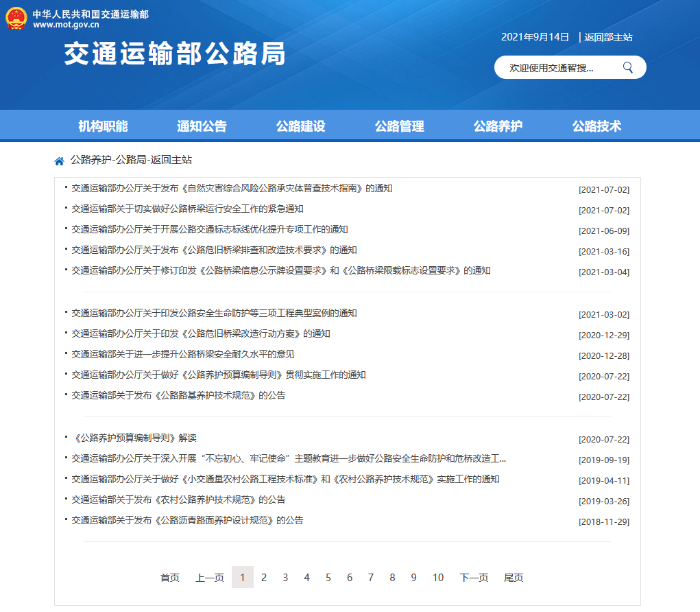Go to page 6
The image size is (700, 612).
[x=350, y=578]
